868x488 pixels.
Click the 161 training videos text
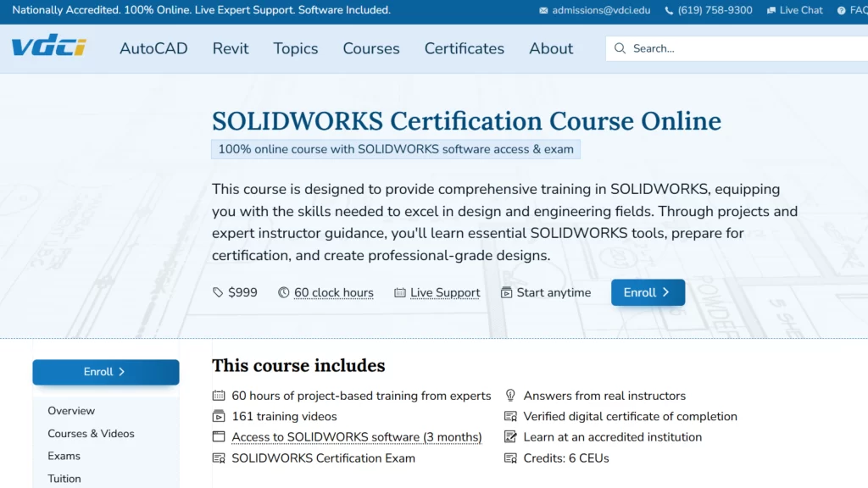click(x=284, y=416)
